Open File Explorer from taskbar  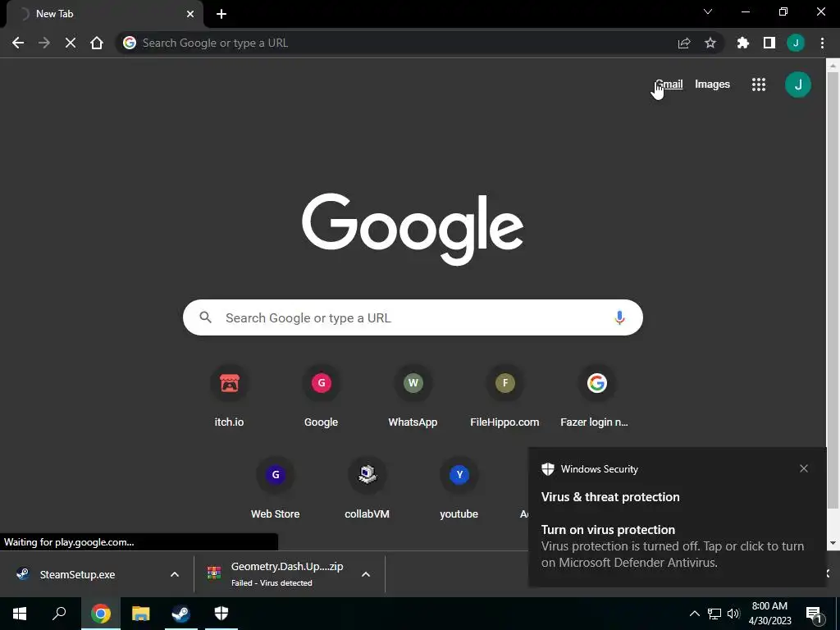(141, 614)
